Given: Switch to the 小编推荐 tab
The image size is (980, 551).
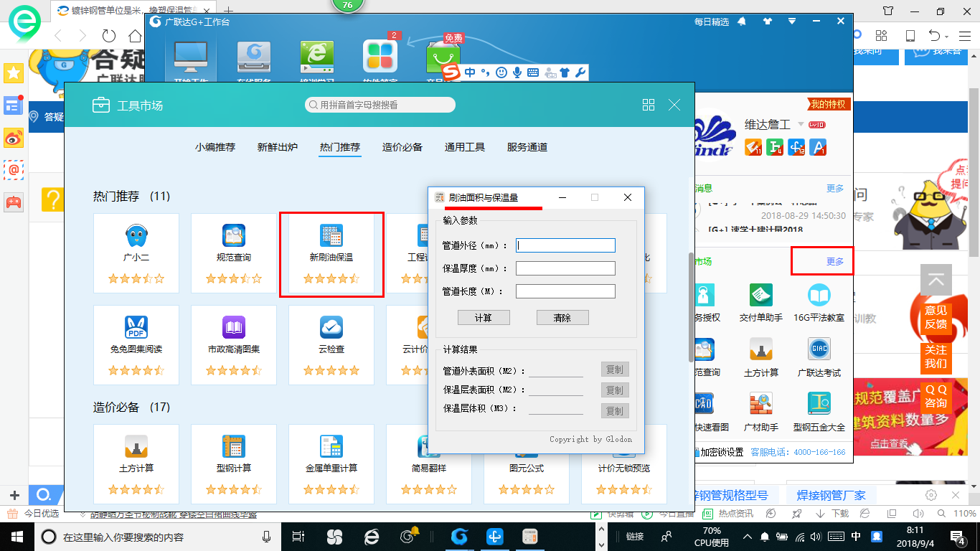Looking at the screenshot, I should (215, 147).
